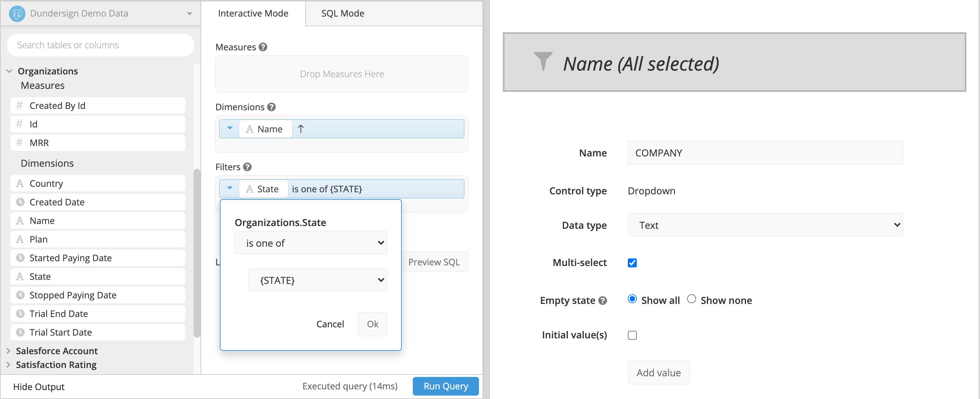This screenshot has height=399, width=980.
Task: Click the blue filter tag icon on State row
Action: point(231,189)
